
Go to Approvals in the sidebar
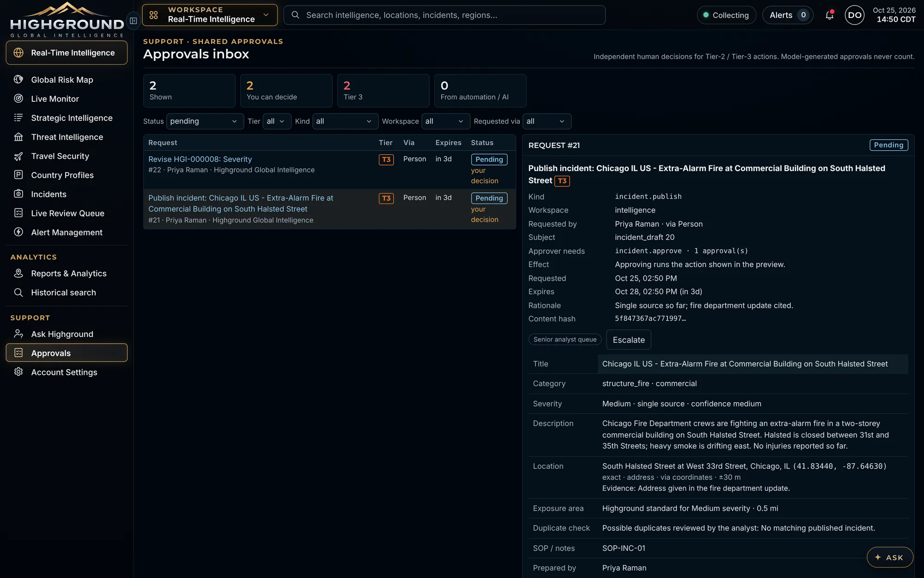67,353
